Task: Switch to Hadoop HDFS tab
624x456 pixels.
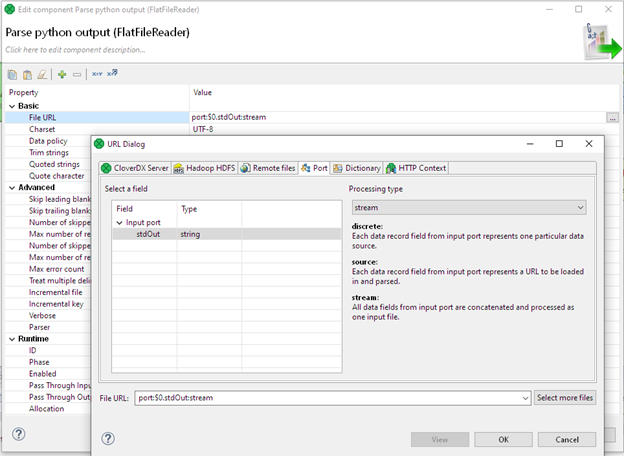Action: (x=205, y=168)
